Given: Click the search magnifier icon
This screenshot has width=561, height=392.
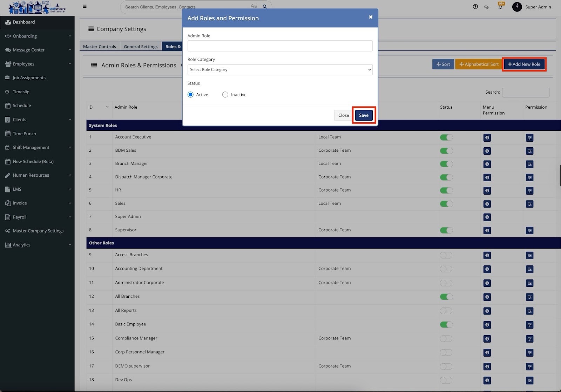Looking at the screenshot, I should point(265,6).
